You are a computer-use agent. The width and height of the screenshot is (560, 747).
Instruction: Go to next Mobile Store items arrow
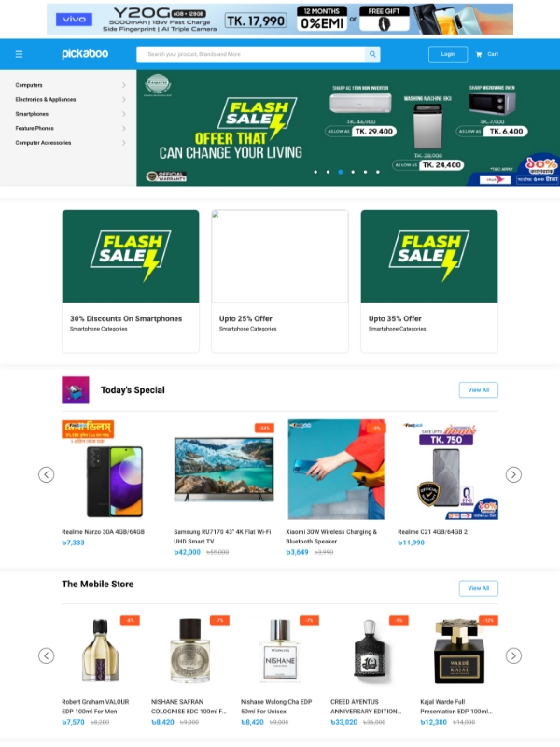(x=513, y=656)
